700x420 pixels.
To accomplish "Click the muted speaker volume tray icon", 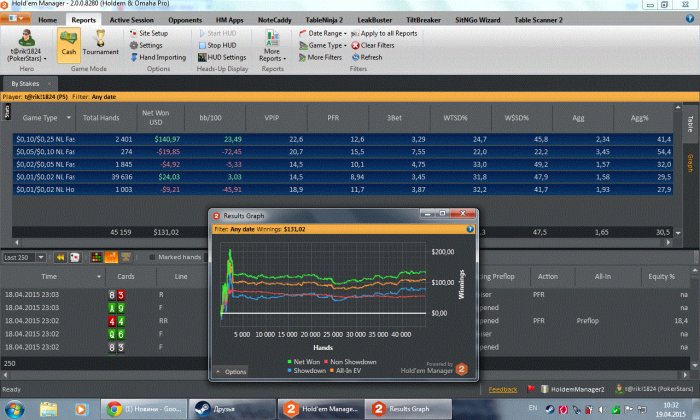I will (x=602, y=409).
